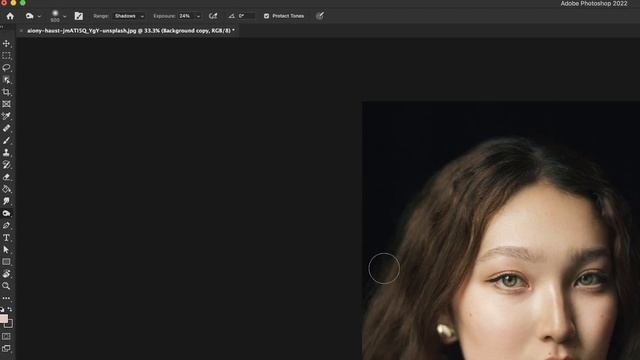
Task: Select the Eraser tool
Action: click(6, 177)
